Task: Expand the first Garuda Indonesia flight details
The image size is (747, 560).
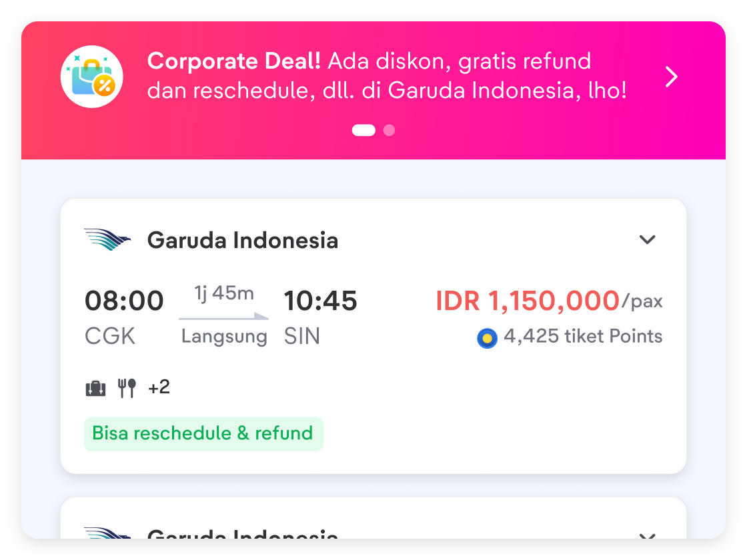Action: pos(647,240)
